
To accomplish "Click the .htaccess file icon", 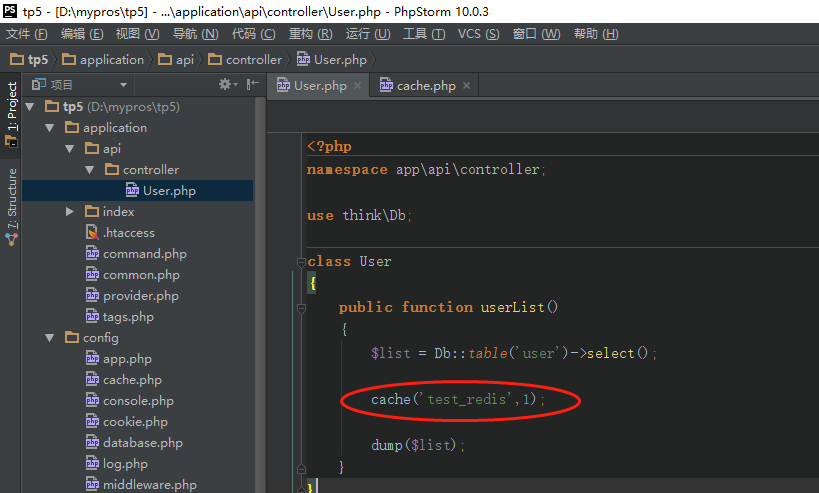I will point(92,232).
